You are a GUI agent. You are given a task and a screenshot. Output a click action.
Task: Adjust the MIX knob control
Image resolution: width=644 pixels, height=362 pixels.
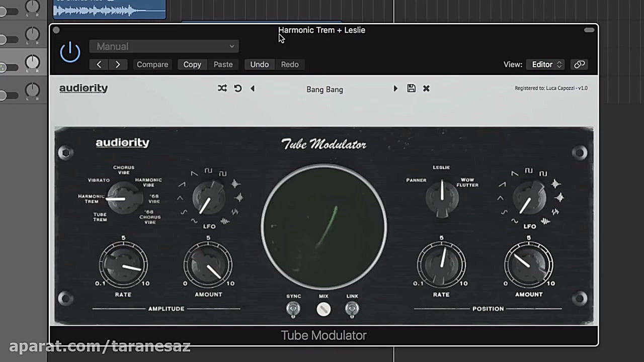(x=324, y=309)
